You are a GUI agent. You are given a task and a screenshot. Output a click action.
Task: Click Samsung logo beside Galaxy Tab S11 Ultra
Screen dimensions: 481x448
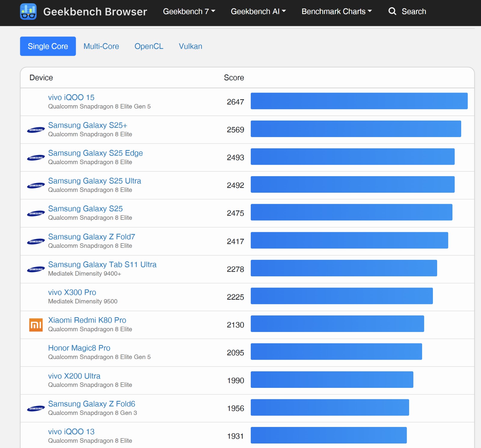pyautogui.click(x=36, y=269)
